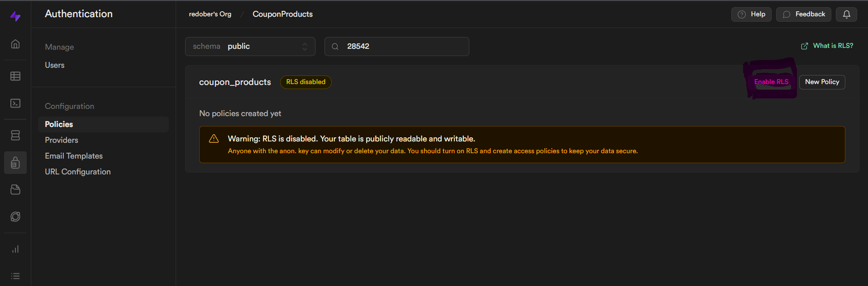Click the table search input field
The height and width of the screenshot is (286, 868).
(403, 47)
